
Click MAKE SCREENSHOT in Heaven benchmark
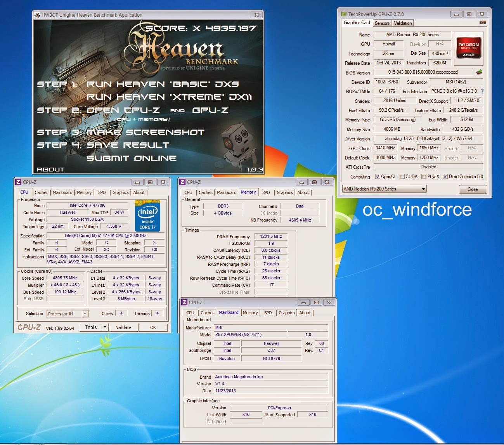click(145, 132)
